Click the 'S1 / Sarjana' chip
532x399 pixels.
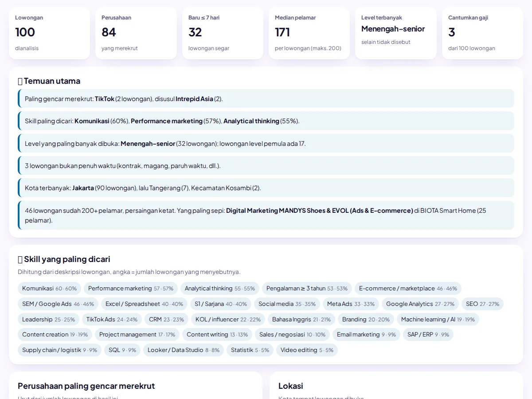pos(221,304)
